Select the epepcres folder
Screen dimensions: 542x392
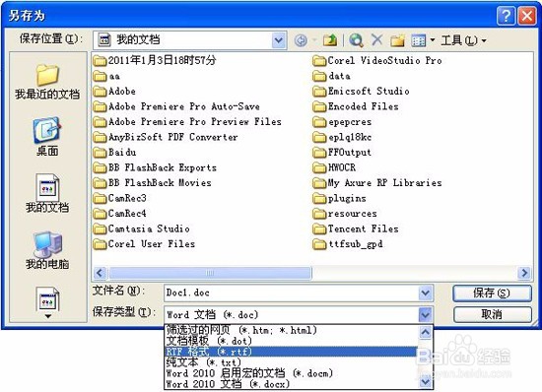point(342,121)
